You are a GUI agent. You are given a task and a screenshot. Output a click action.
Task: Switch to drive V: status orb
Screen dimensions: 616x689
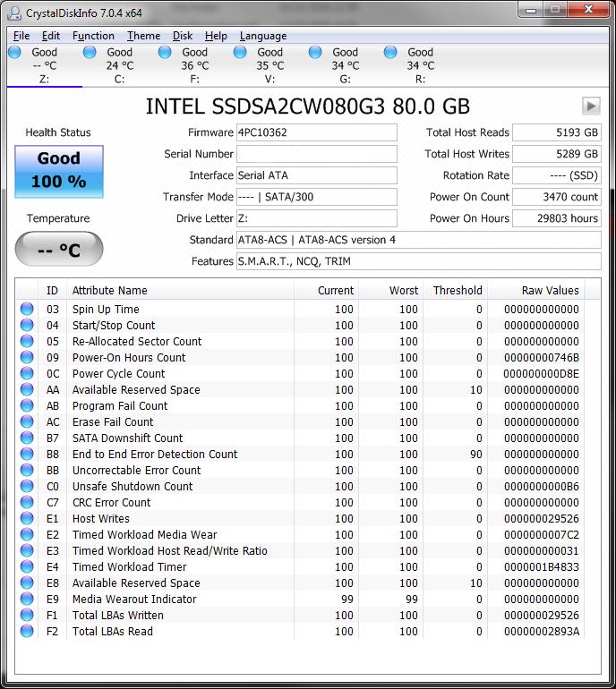point(240,53)
